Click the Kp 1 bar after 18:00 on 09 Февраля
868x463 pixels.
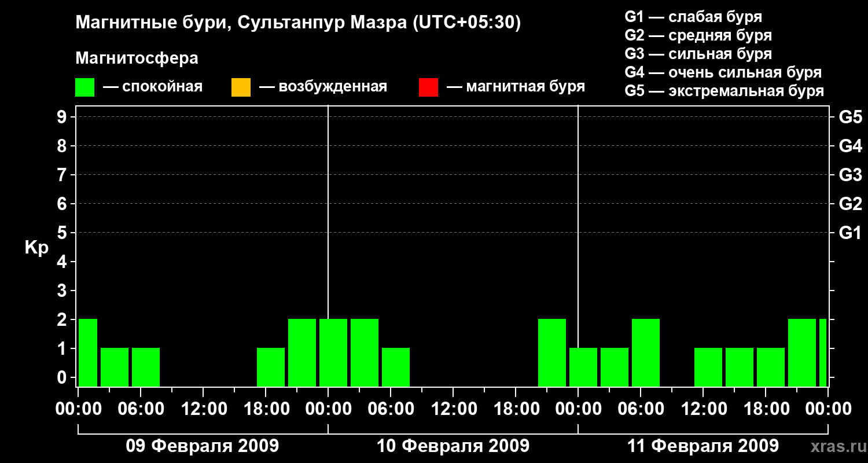coord(271,367)
